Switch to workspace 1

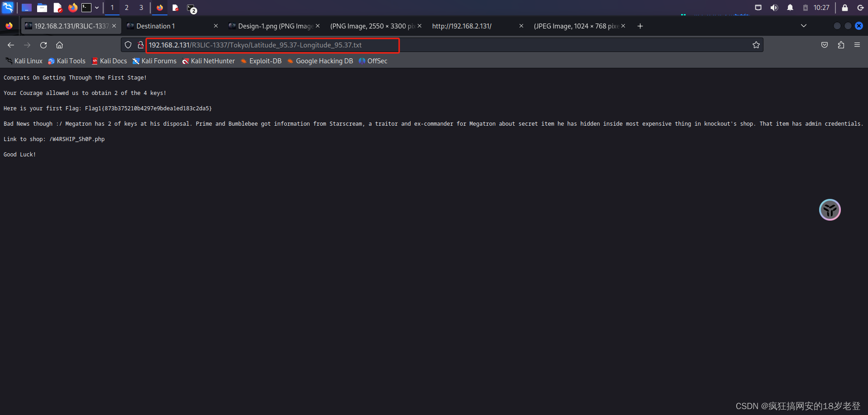click(x=112, y=8)
